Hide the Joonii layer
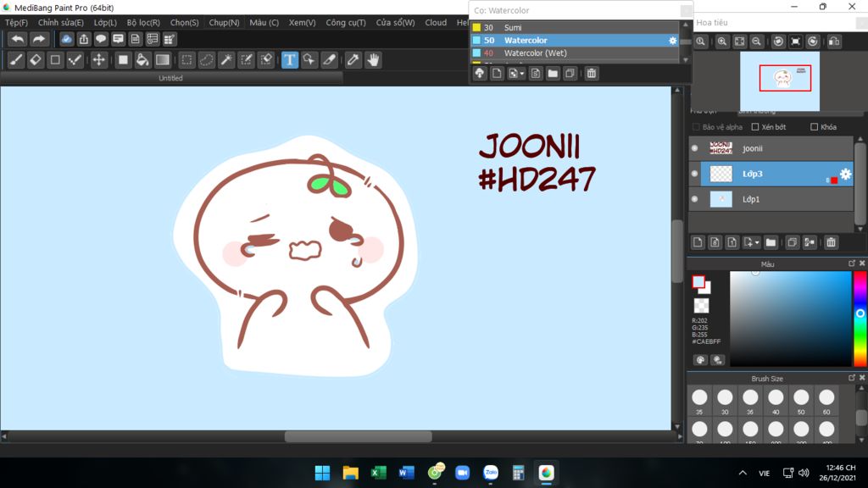Image resolution: width=868 pixels, height=488 pixels. pos(695,148)
